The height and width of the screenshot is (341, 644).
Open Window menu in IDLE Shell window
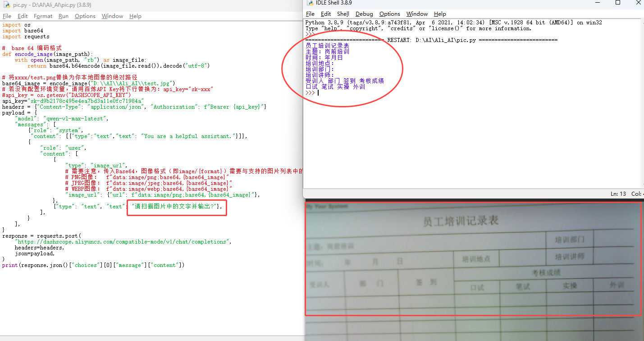(417, 14)
